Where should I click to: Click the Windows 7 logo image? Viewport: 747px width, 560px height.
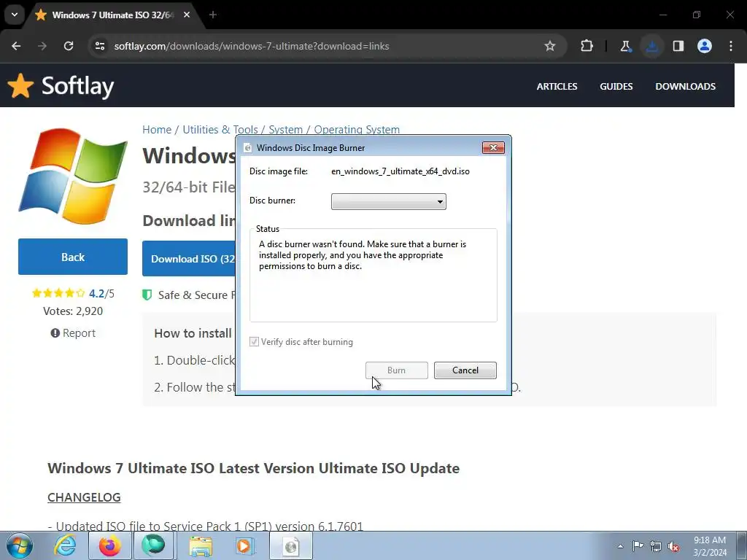pyautogui.click(x=73, y=176)
